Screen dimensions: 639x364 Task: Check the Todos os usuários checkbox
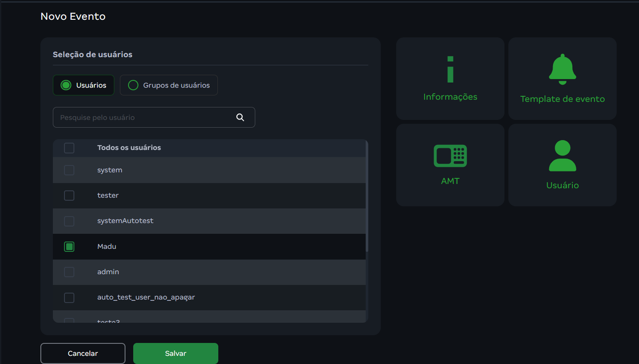pos(69,148)
